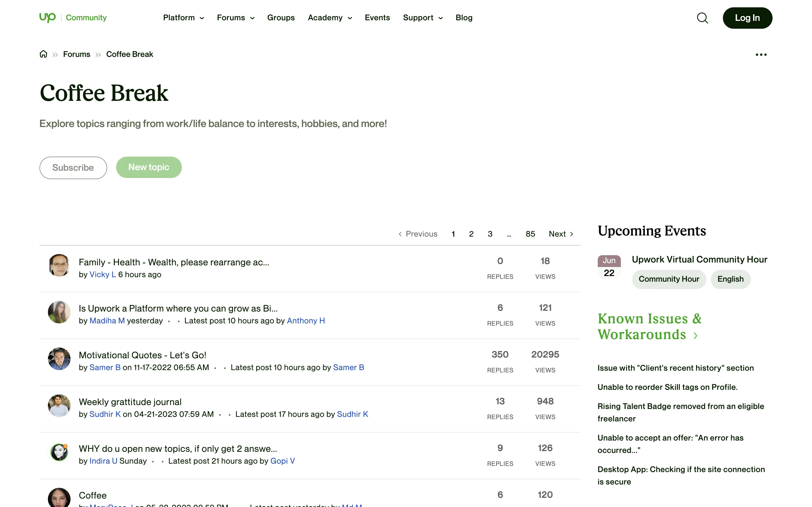812x507 pixels.
Task: Click Vicky L's avatar thumbnail
Action: [59, 265]
